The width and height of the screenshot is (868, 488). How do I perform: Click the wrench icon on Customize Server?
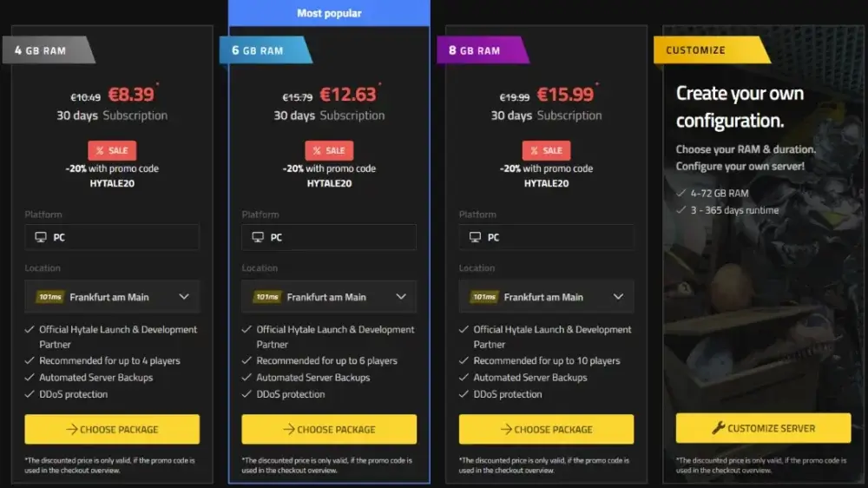click(718, 427)
